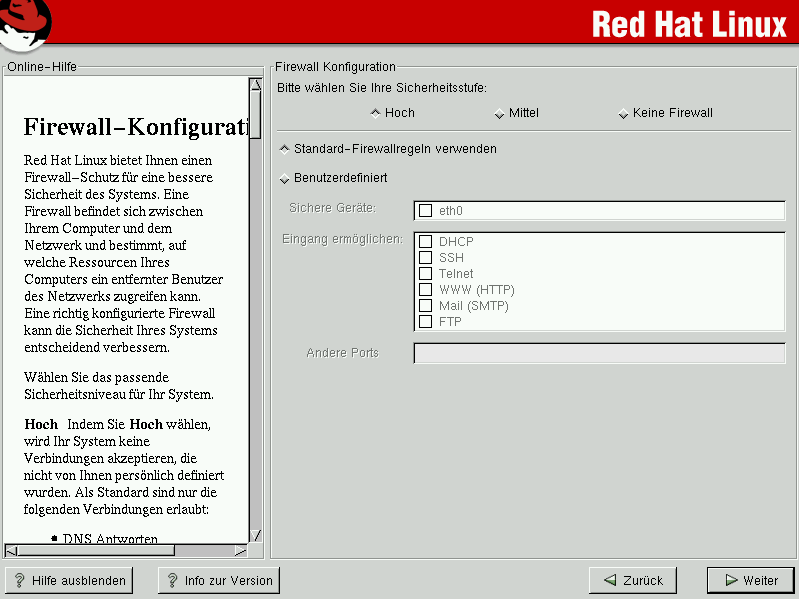Click the help panel horizontal scrollbar right arrow

240,550
